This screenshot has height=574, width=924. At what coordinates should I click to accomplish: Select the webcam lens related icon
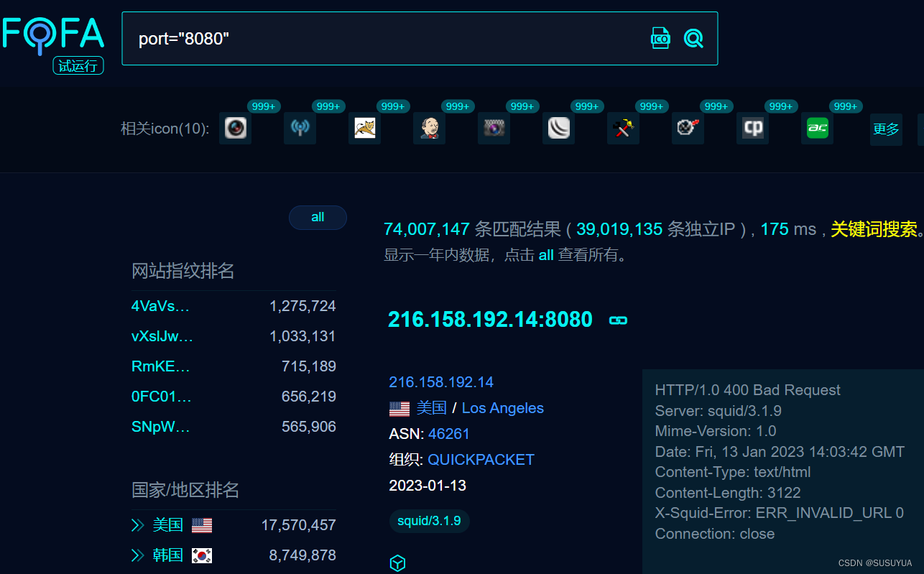pyautogui.click(x=236, y=129)
